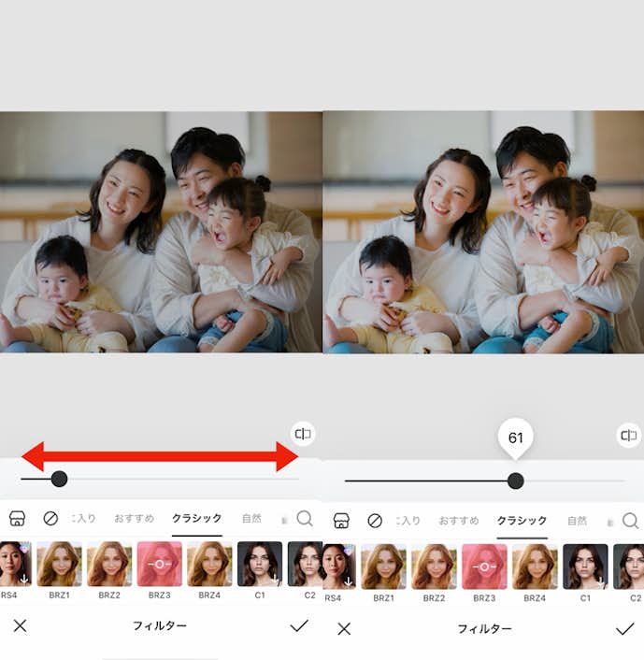The width and height of the screenshot is (644, 660).
Task: Choose BRZ2 filter thumbnail in left screen
Action: (x=109, y=564)
